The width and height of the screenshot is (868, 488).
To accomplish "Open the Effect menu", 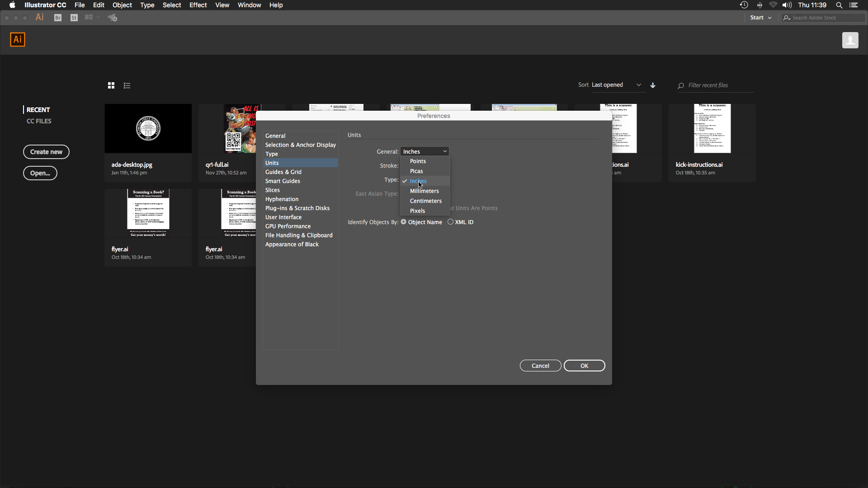I will click(198, 5).
